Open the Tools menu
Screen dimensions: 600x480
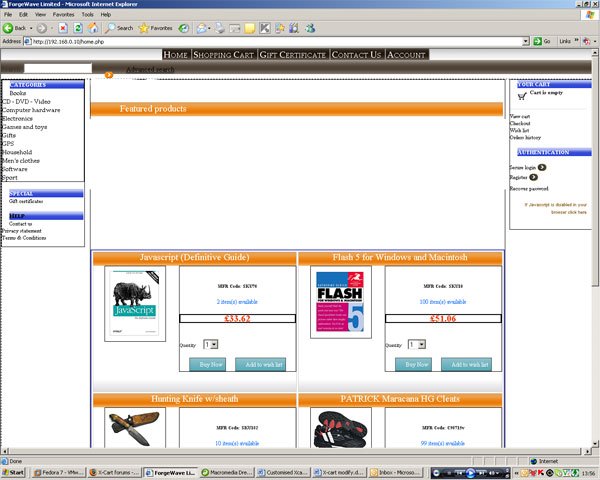click(88, 15)
